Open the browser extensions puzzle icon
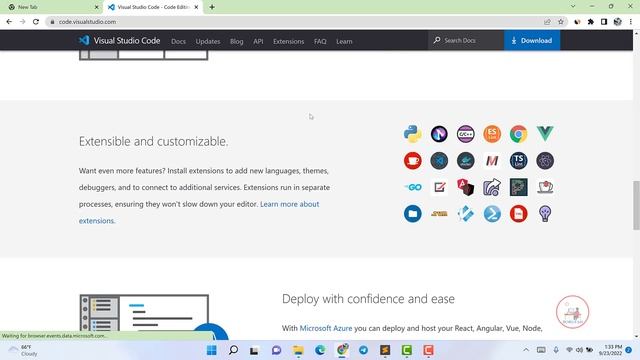640x360 pixels. click(x=591, y=22)
